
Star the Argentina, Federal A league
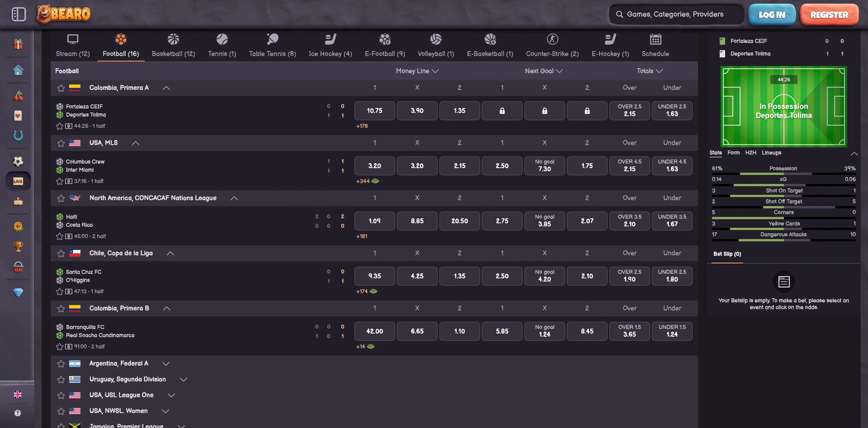(61, 364)
